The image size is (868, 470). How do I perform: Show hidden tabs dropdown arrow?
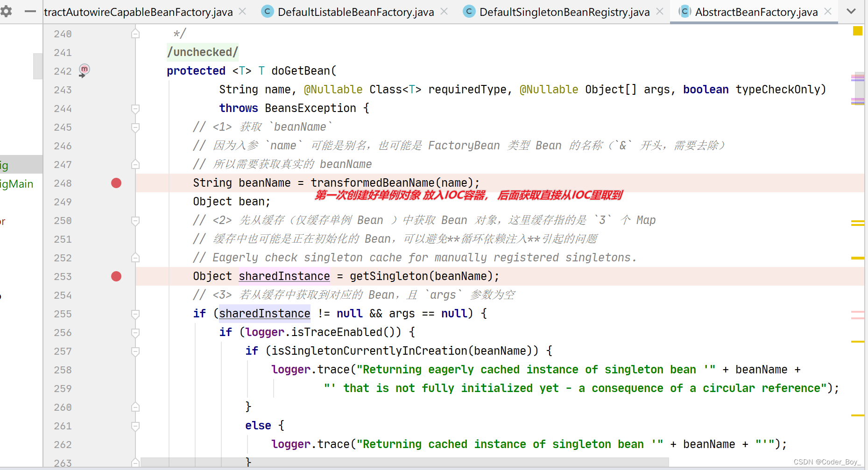click(851, 11)
